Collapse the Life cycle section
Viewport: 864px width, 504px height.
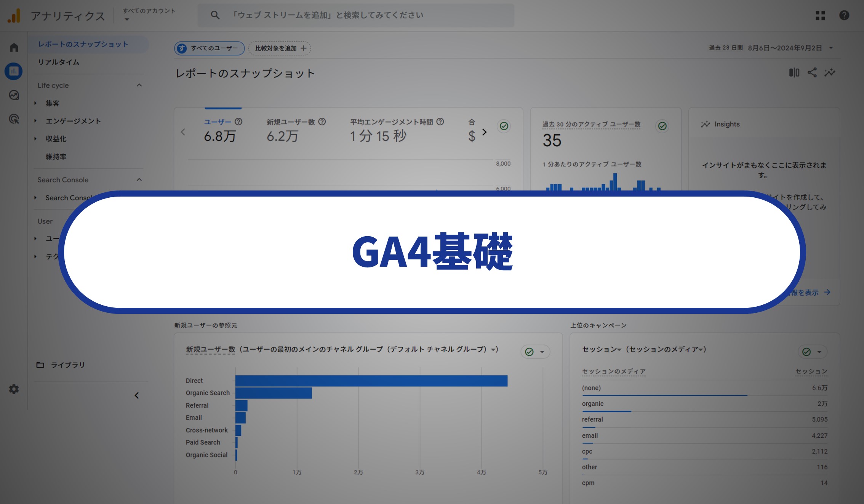click(139, 85)
